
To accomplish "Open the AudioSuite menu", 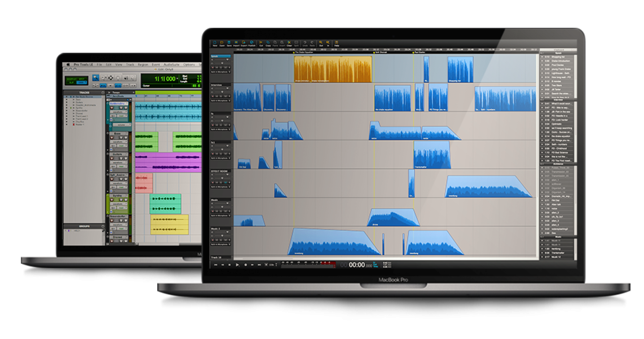I will (171, 64).
